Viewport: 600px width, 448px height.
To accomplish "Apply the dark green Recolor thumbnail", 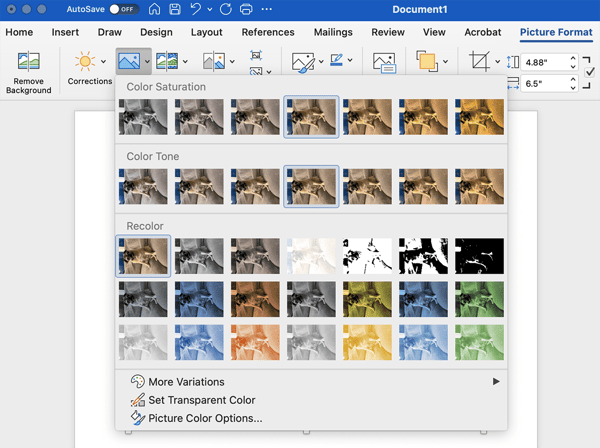I will coord(479,299).
